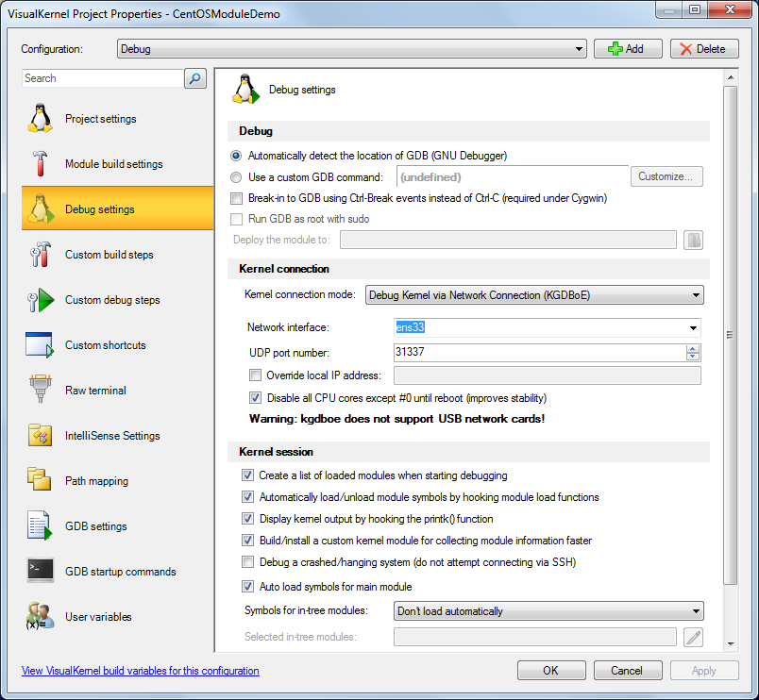
Task: Open the Path mapping page
Action: (117, 481)
